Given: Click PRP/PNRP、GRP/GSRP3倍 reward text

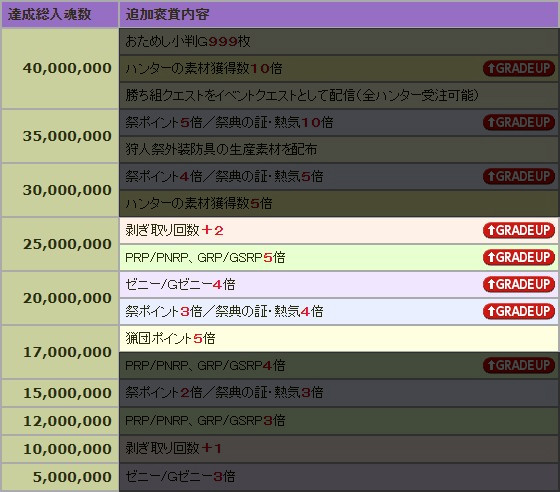Looking at the screenshot, I should pos(205,421).
